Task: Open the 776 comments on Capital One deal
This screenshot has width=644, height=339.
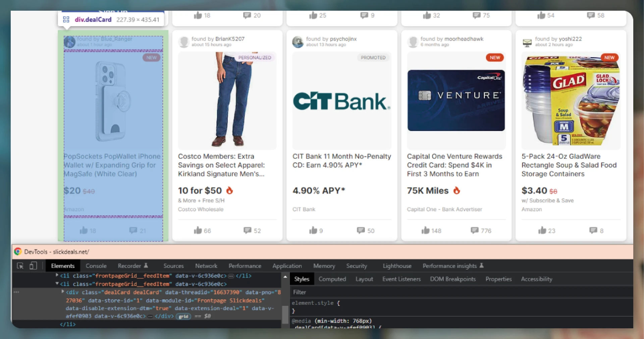Action: 475,230
